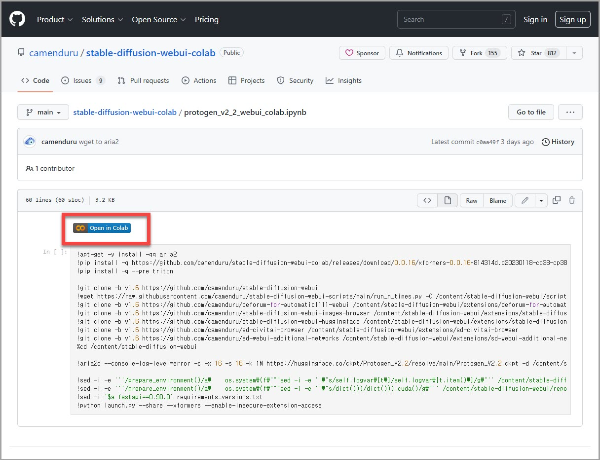
Task: Click the Public repository label
Action: click(x=232, y=53)
